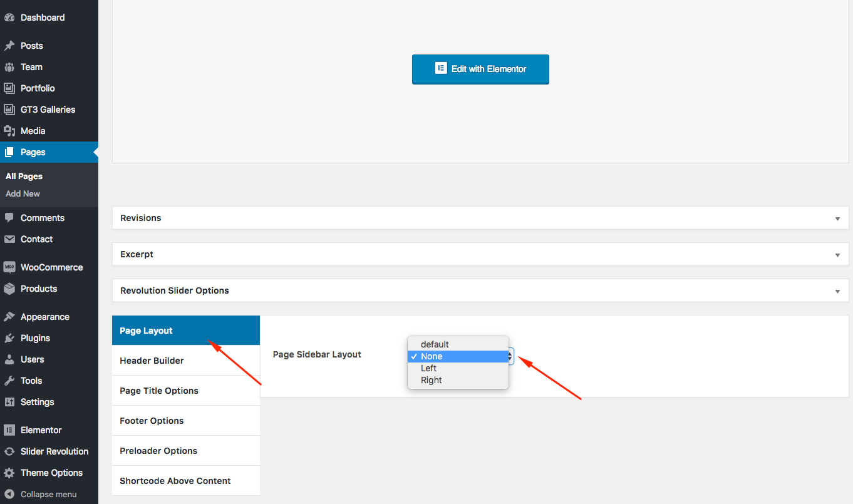Open the WooCommerce menu item
The width and height of the screenshot is (853, 504).
pyautogui.click(x=49, y=267)
